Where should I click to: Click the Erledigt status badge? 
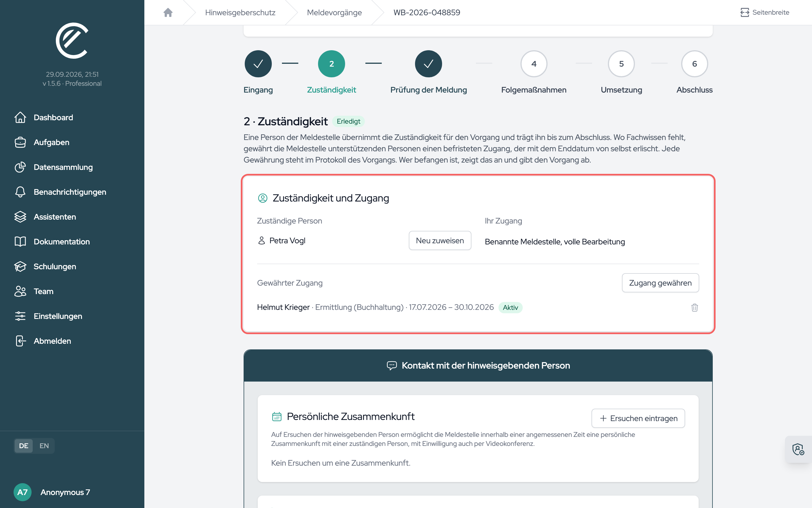(348, 121)
